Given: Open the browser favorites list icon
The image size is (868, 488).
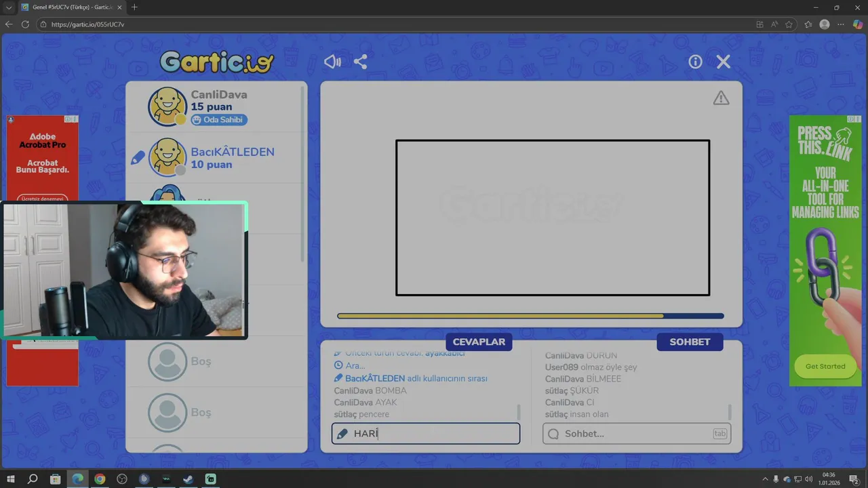Looking at the screenshot, I should tap(808, 24).
